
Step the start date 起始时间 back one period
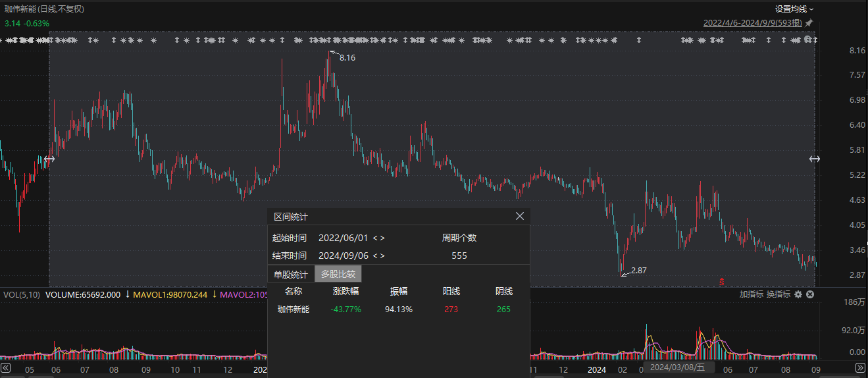(x=374, y=238)
